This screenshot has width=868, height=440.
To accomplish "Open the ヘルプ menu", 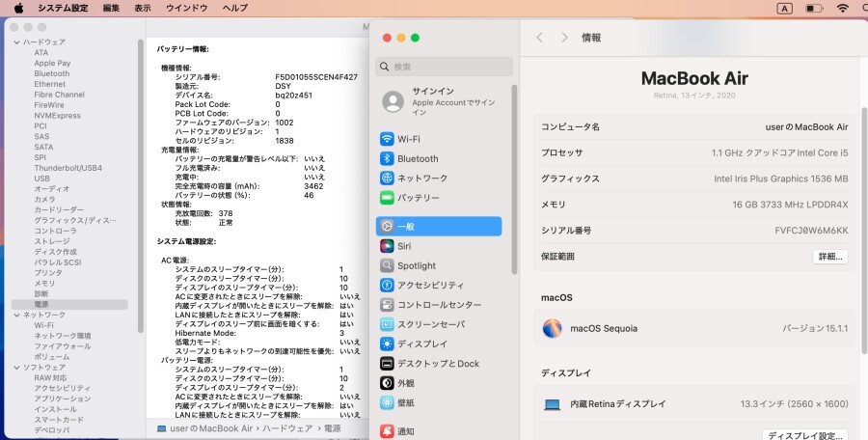I will [x=235, y=8].
